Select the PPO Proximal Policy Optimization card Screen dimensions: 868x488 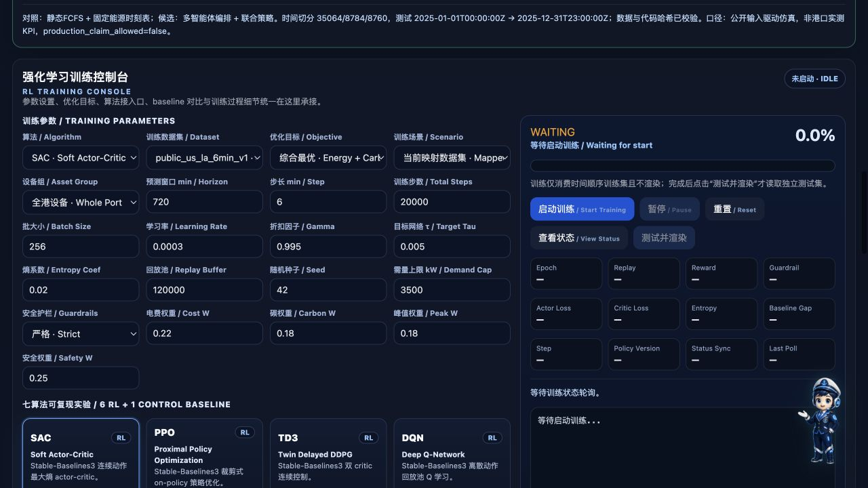(204, 453)
